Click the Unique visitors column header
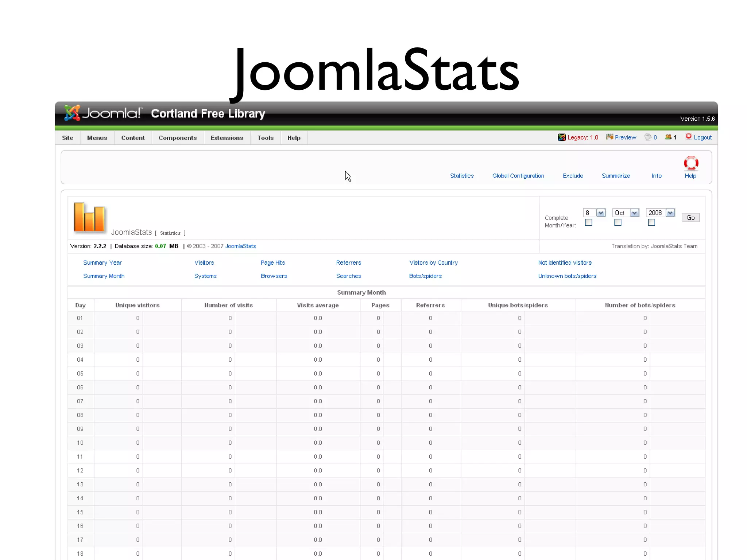Viewport: 747px width, 560px height. click(x=137, y=305)
